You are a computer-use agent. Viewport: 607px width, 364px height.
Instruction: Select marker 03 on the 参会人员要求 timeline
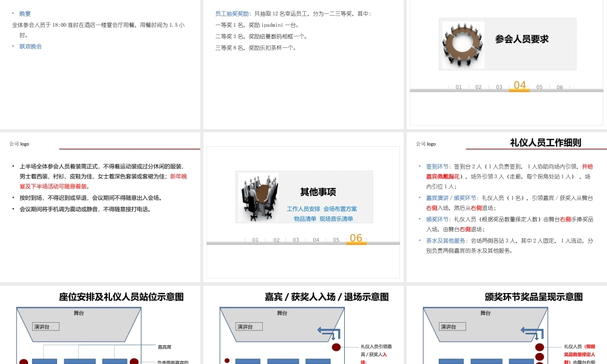point(499,87)
